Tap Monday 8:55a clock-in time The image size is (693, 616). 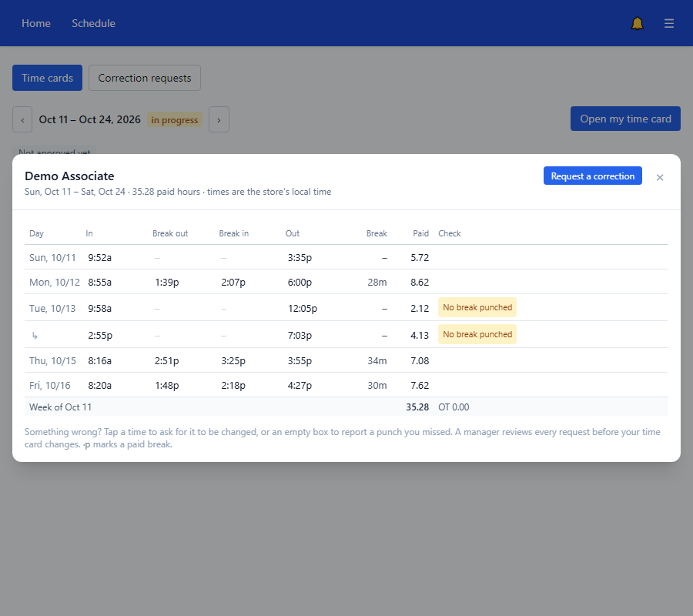coord(99,283)
